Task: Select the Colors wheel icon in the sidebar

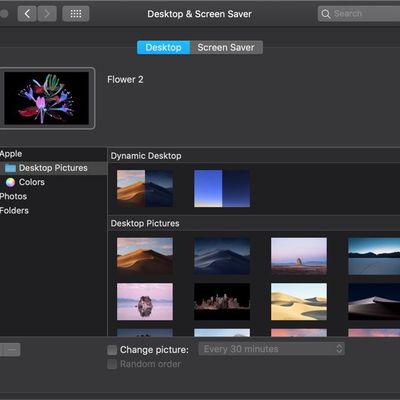Action: pos(10,182)
